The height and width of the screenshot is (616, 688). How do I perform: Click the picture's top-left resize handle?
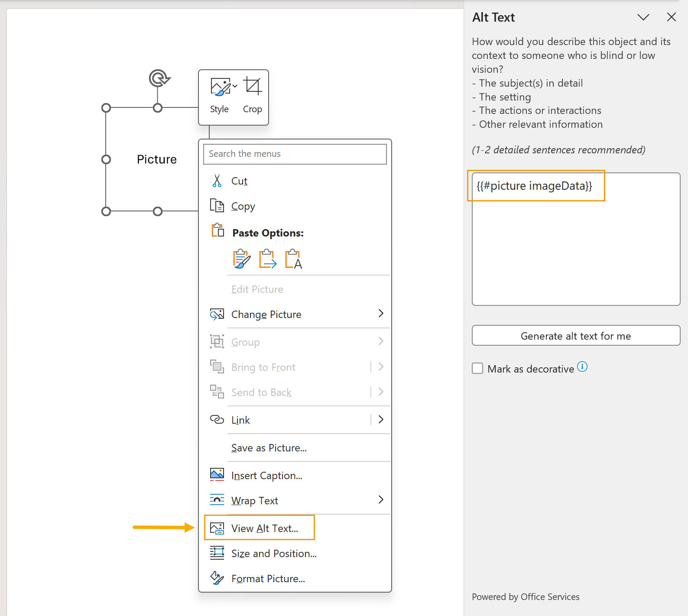click(106, 108)
